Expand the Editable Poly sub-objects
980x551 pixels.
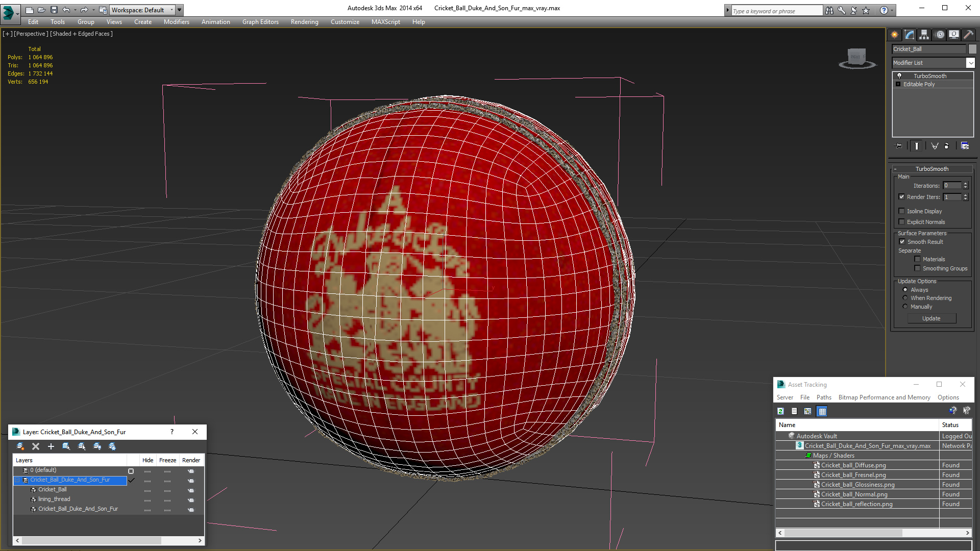(898, 84)
